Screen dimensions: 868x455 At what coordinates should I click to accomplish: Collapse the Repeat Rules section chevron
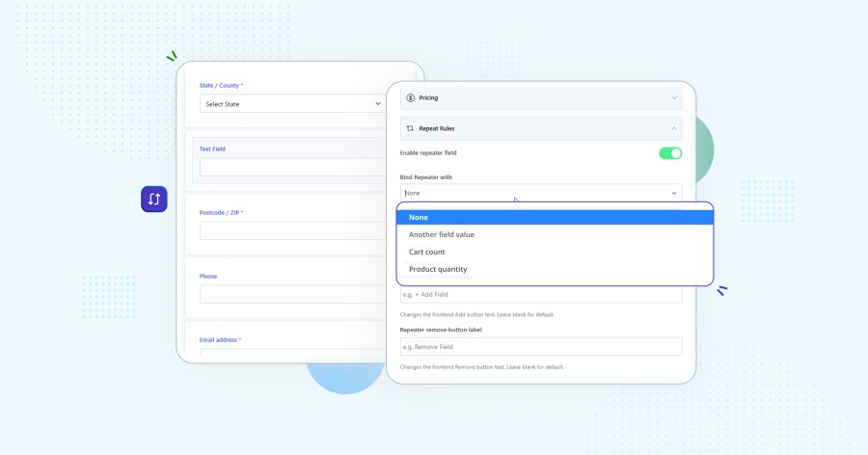coord(674,128)
